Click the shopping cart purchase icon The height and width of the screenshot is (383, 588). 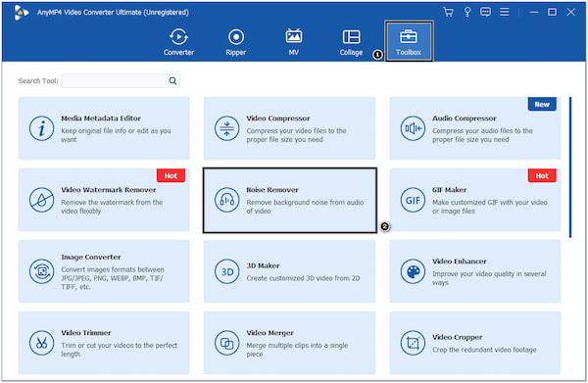448,12
